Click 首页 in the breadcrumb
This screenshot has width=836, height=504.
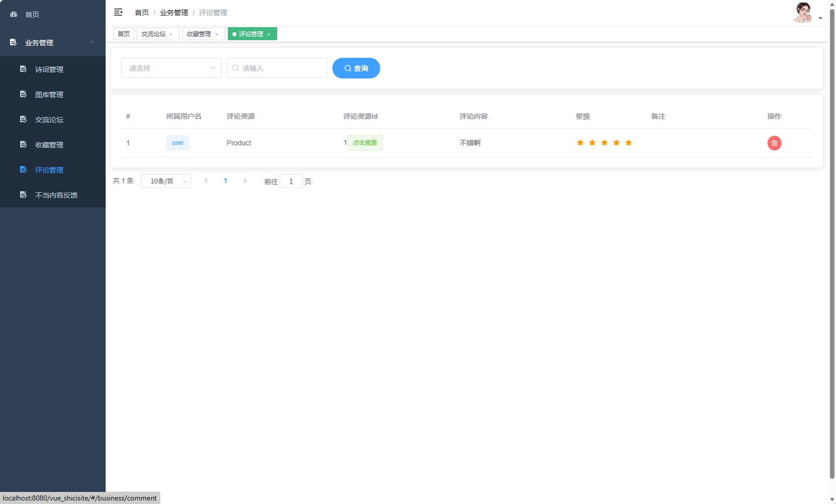pos(142,13)
